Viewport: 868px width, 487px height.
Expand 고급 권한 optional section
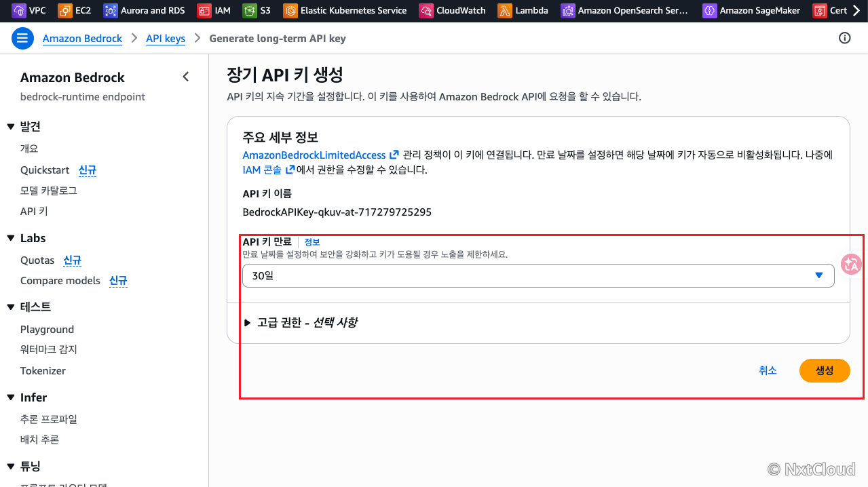(301, 323)
